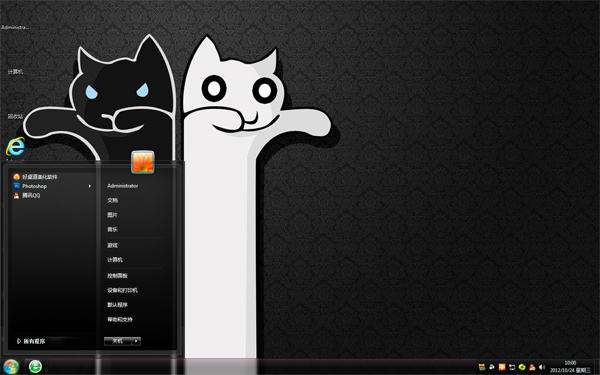Viewport: 600px width, 375px height.
Task: Open Administrator personal folder link
Action: point(122,186)
